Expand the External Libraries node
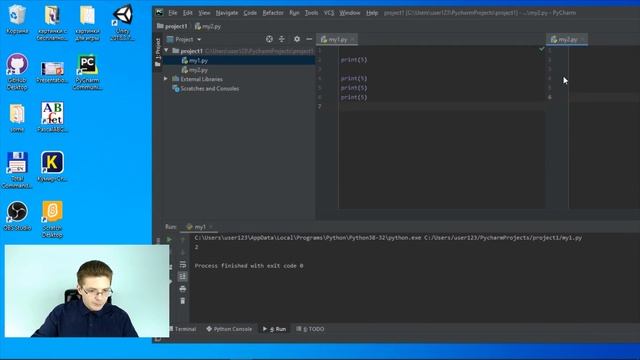This screenshot has width=640, height=360. coord(166,79)
